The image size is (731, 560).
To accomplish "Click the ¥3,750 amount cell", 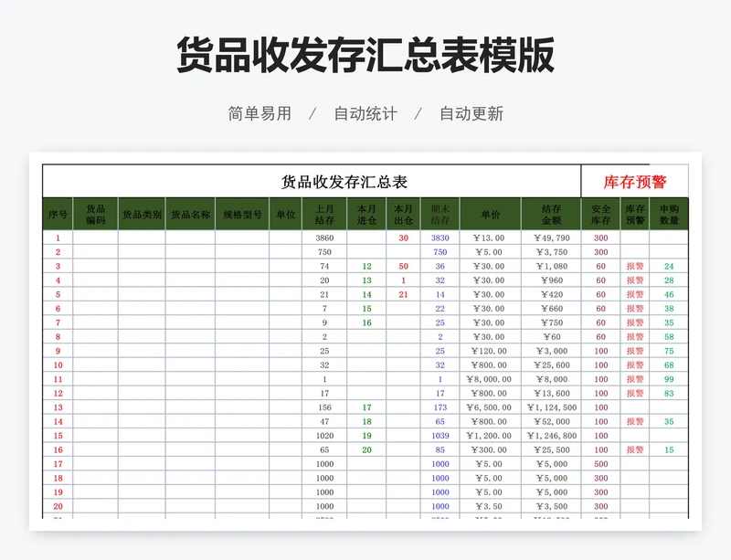I will click(551, 252).
